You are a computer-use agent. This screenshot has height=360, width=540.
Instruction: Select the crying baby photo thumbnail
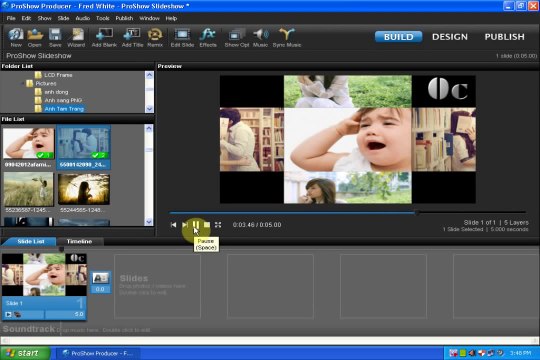click(29, 143)
